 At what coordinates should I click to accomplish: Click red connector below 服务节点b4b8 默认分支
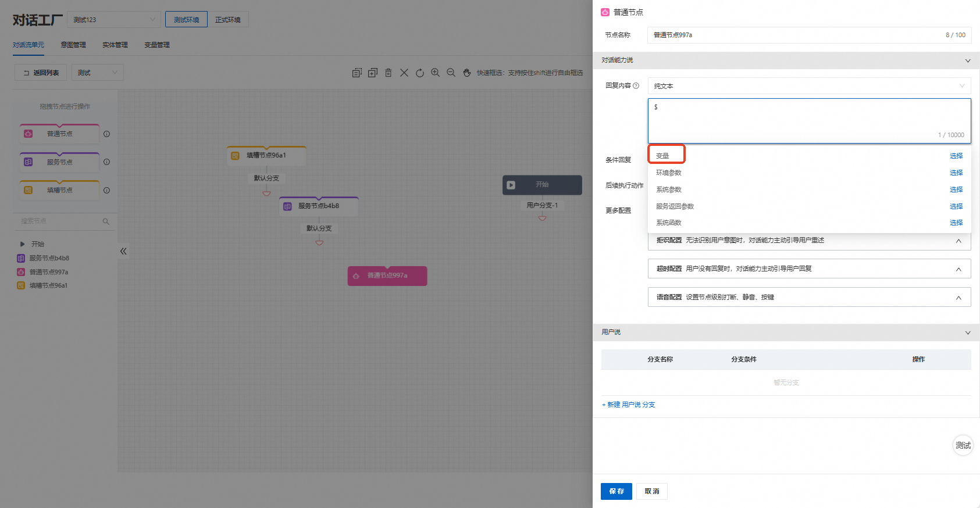pos(319,242)
